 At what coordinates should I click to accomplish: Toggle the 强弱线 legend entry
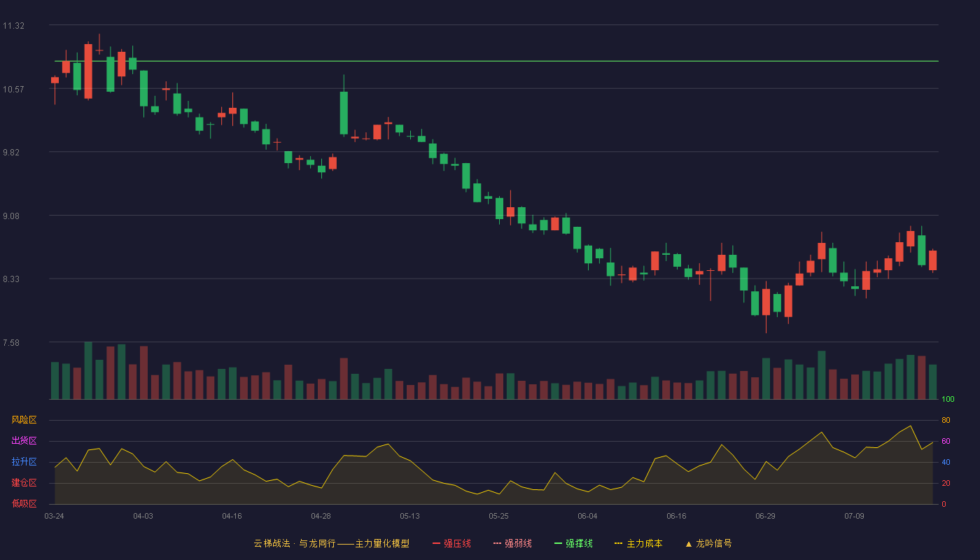[512, 543]
